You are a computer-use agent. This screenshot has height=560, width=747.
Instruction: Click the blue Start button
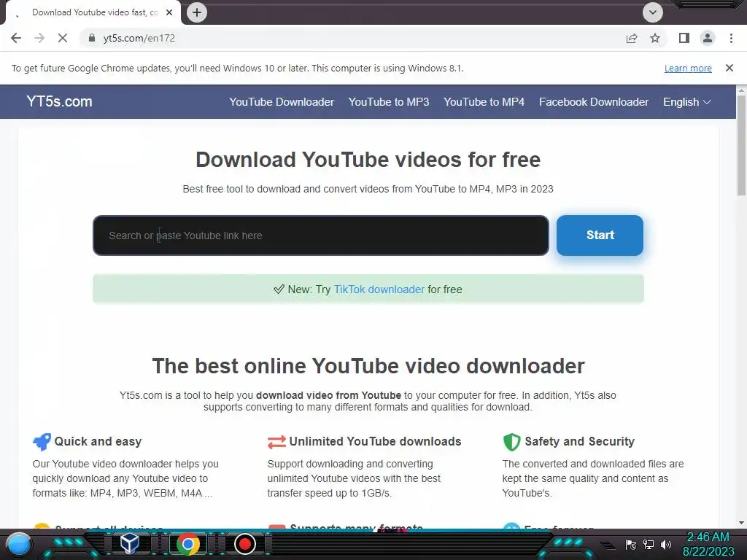click(x=600, y=236)
